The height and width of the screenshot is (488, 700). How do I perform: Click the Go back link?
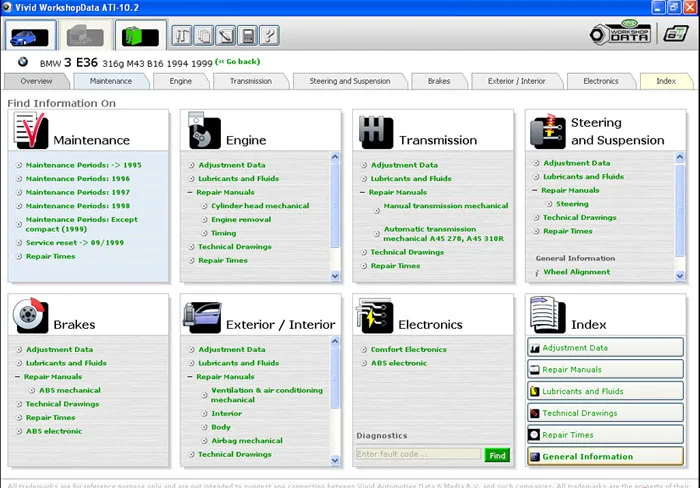tap(238, 62)
